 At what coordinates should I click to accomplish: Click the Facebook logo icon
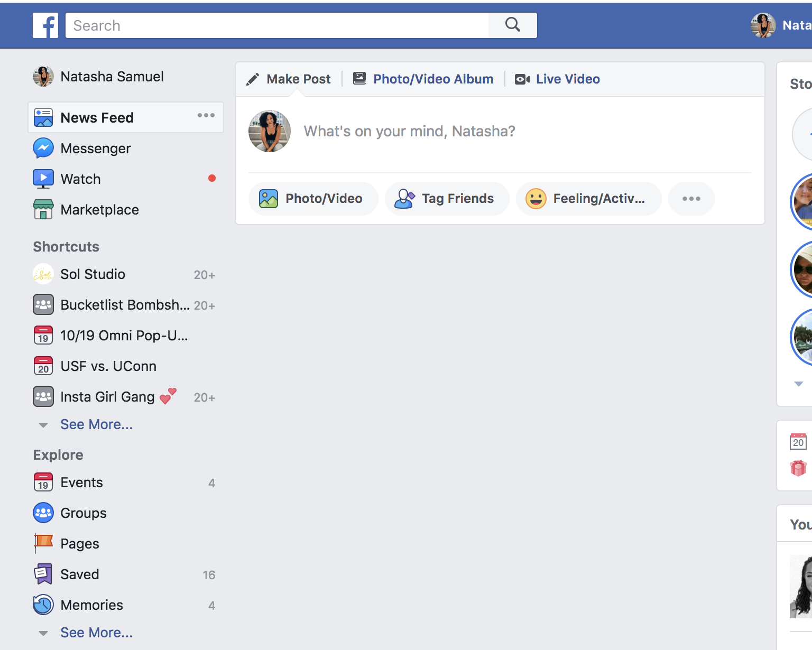[45, 25]
